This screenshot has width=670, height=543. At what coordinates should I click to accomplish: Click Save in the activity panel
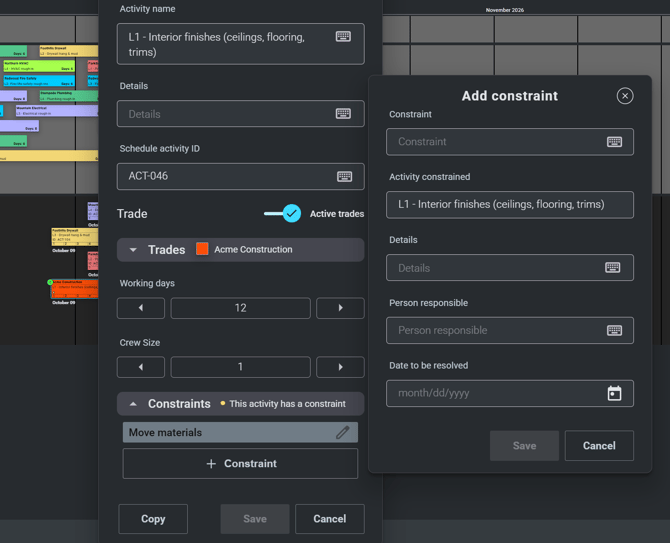(x=255, y=519)
